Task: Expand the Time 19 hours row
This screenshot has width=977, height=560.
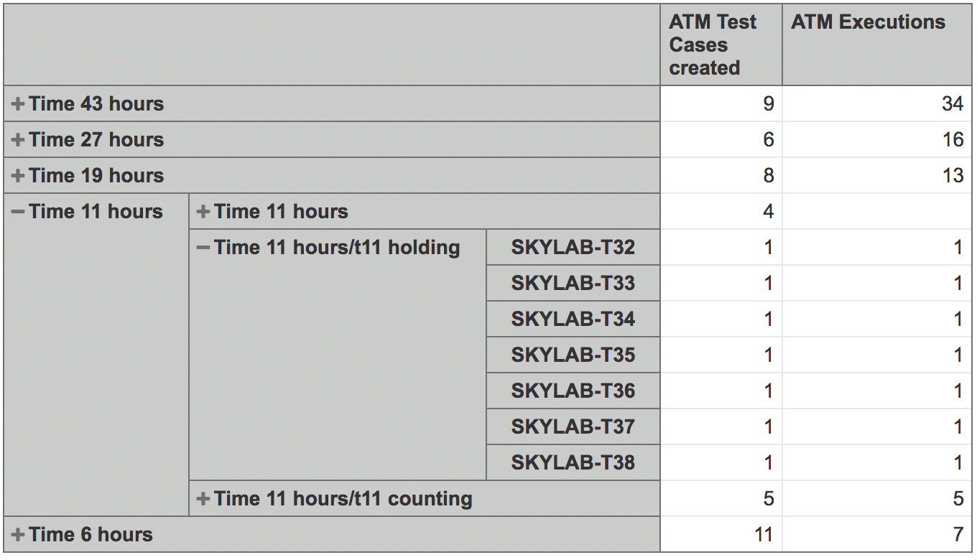Action: point(18,176)
